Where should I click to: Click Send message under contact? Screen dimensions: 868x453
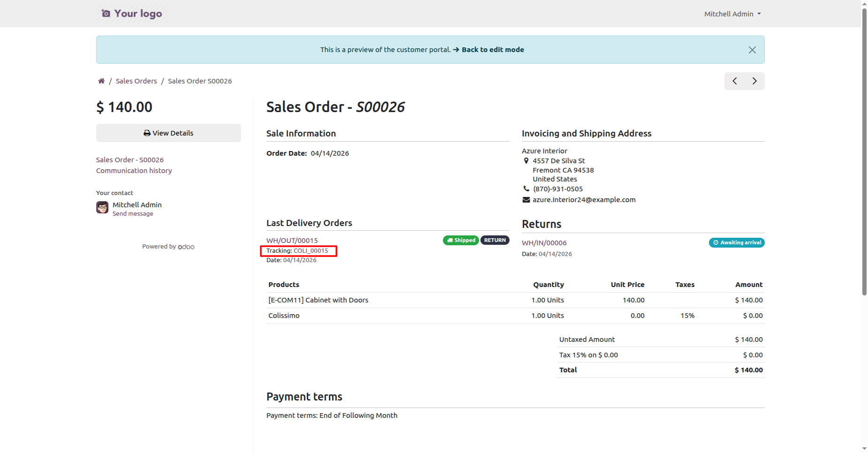pos(133,214)
